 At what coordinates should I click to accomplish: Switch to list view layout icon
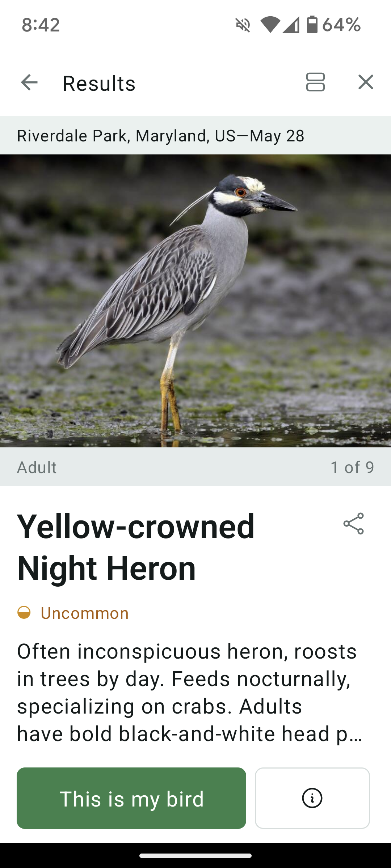(x=315, y=82)
